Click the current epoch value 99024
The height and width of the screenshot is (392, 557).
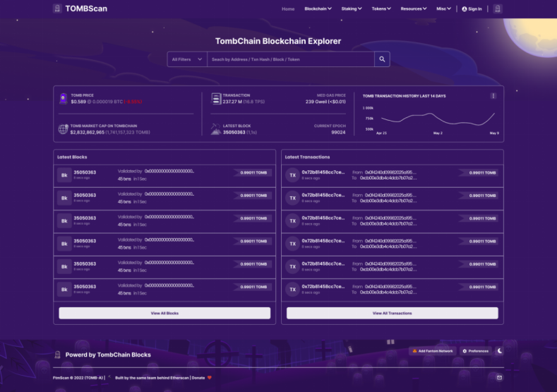338,132
